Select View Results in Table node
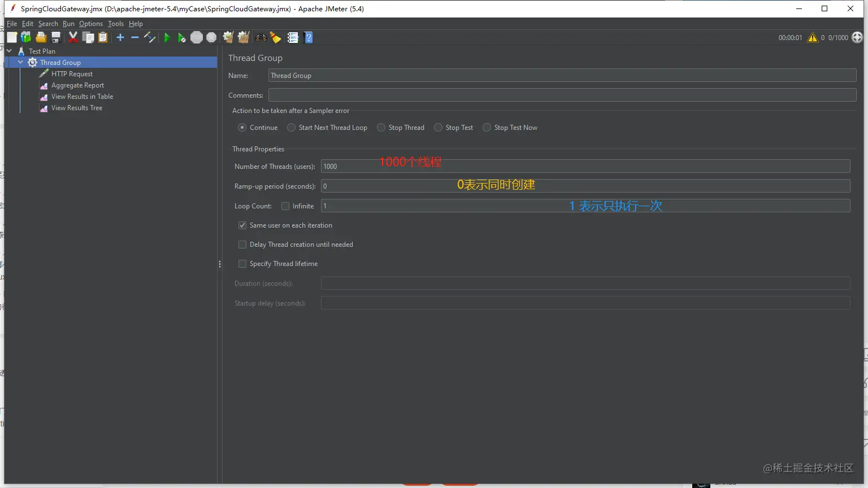Screen dimensions: 868x488 tap(82, 97)
